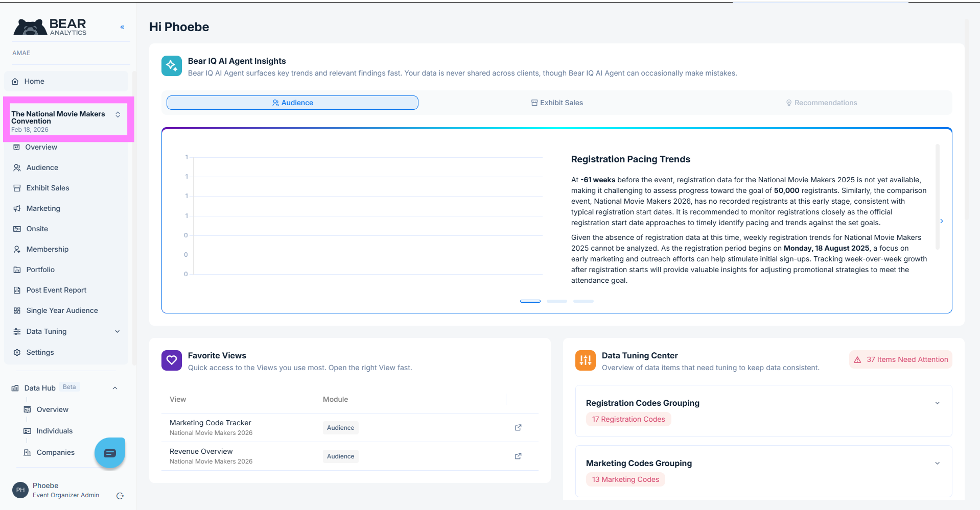This screenshot has width=980, height=510.
Task: Click the Settings gear icon
Action: (17, 352)
